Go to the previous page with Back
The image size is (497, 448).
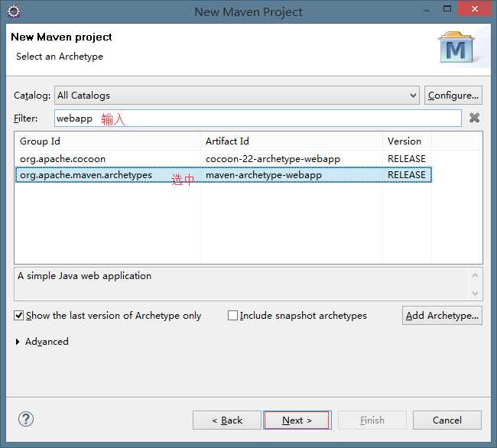tap(227, 420)
